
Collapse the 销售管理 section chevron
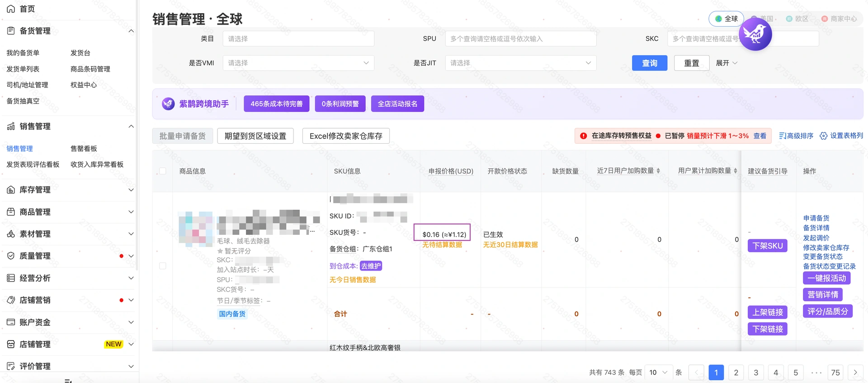pyautogui.click(x=131, y=126)
